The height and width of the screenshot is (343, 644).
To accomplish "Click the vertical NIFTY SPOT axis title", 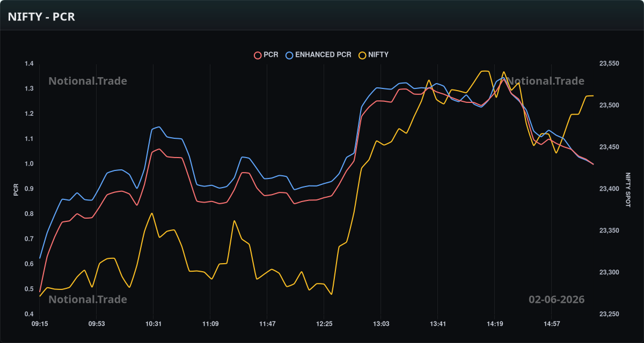I will tap(628, 189).
